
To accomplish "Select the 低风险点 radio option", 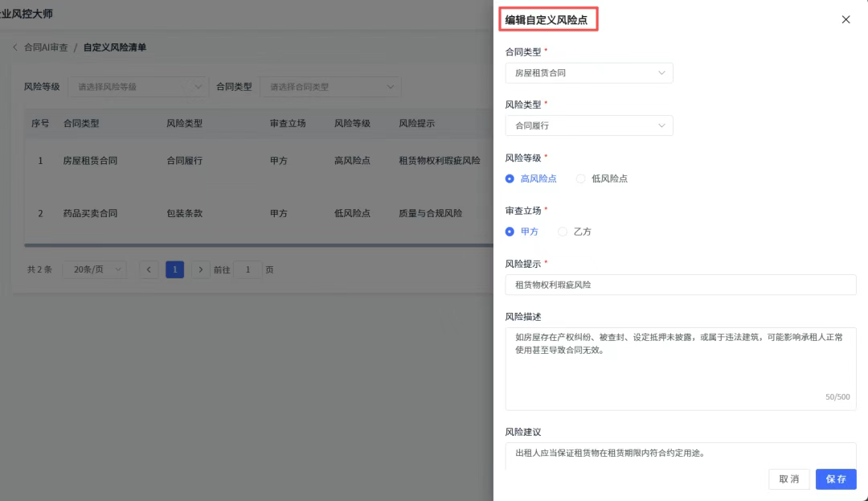I will (581, 179).
